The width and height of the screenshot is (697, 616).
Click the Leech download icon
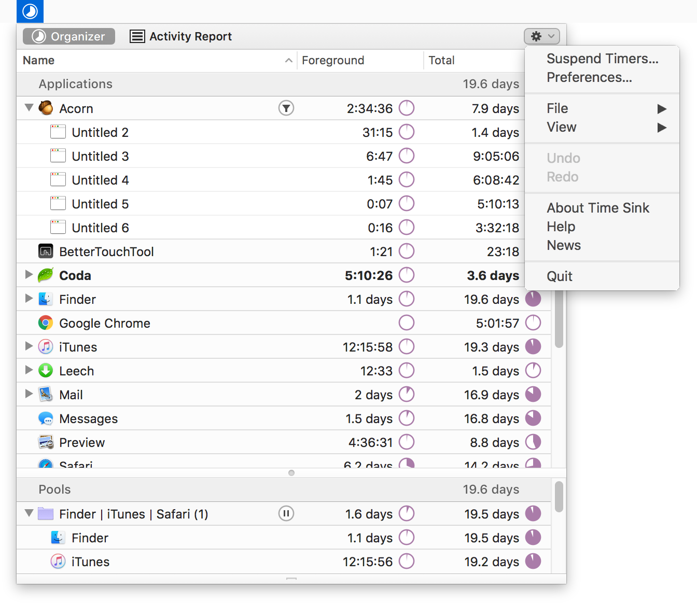46,370
